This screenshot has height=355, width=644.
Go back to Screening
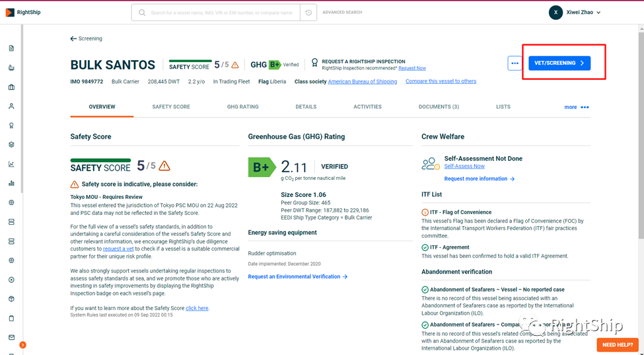point(87,38)
